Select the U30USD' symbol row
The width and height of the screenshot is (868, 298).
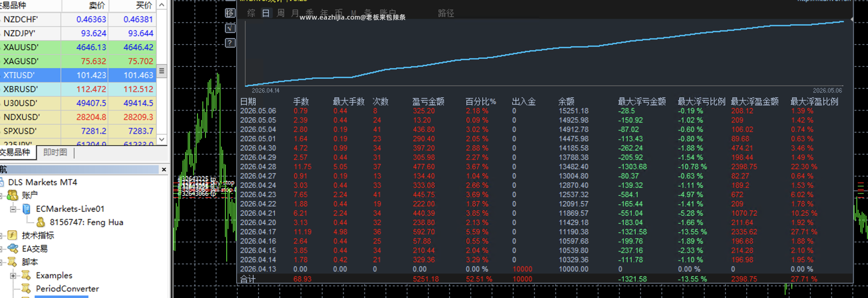(x=78, y=103)
